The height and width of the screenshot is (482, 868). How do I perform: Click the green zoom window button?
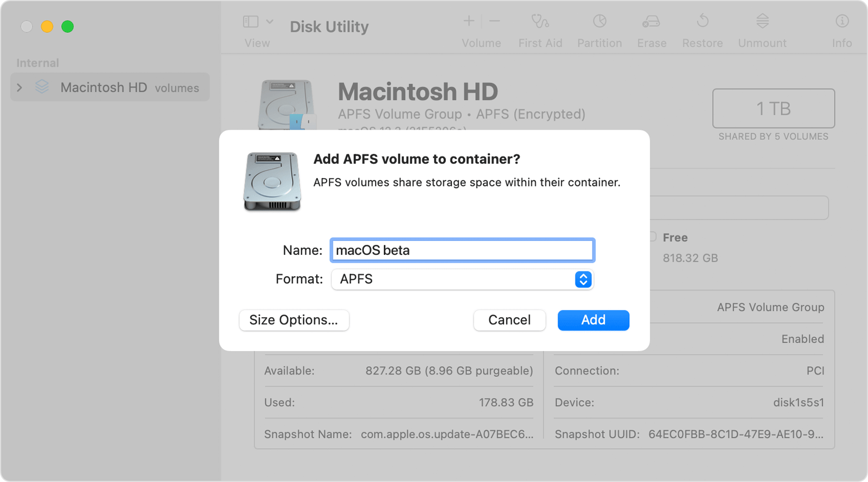(x=67, y=27)
